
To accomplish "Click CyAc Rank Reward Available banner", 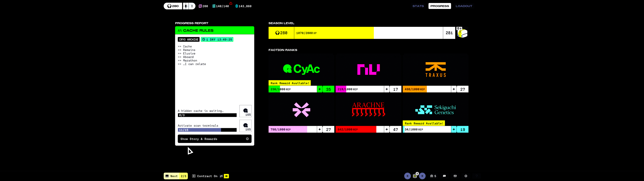I will coord(290,83).
